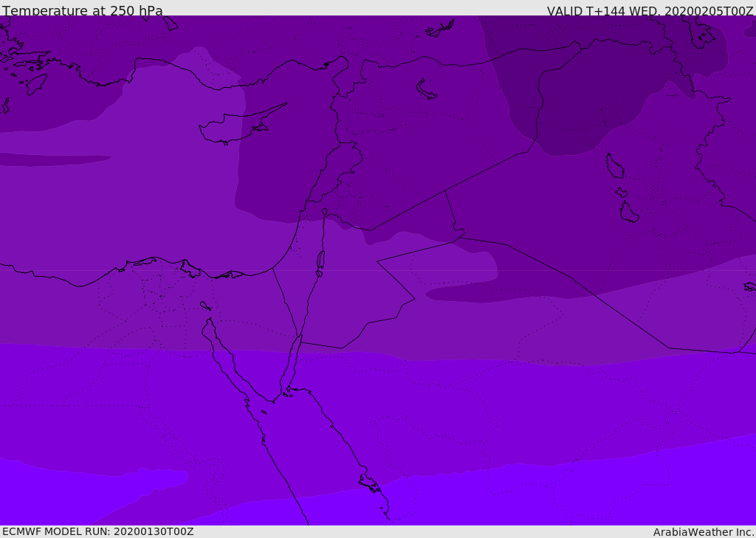Click the 'Temperature at 250 hPa' title text
Viewport: 756px width, 538px height.
click(x=83, y=10)
